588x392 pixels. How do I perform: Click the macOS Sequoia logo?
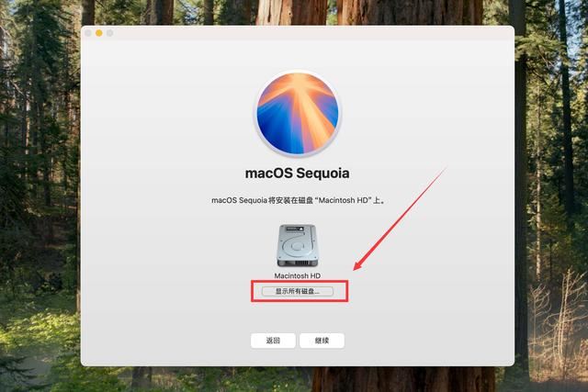[298, 113]
